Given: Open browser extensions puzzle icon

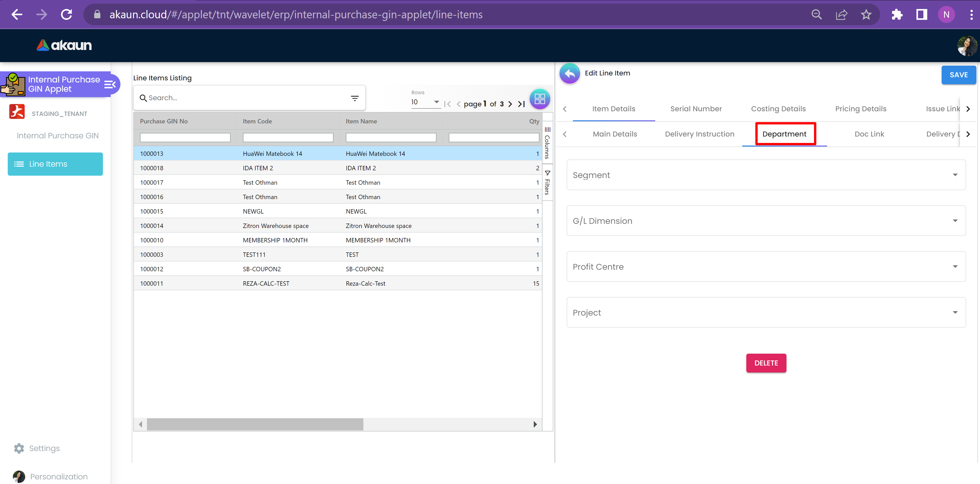Looking at the screenshot, I should point(897,15).
